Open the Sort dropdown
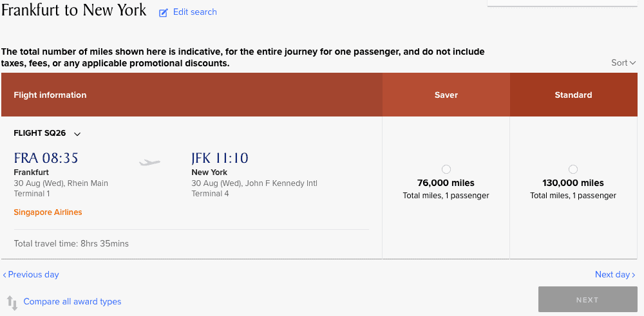Image resolution: width=644 pixels, height=316 pixels. pos(623,63)
